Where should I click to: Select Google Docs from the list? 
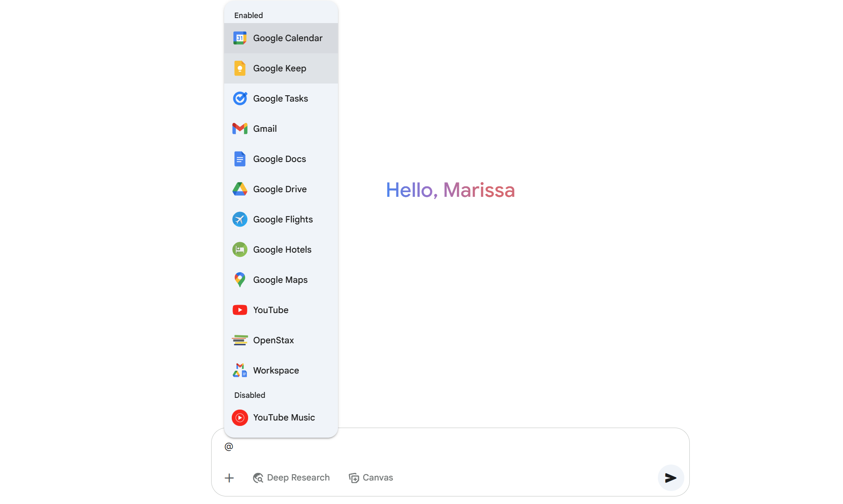pyautogui.click(x=279, y=159)
